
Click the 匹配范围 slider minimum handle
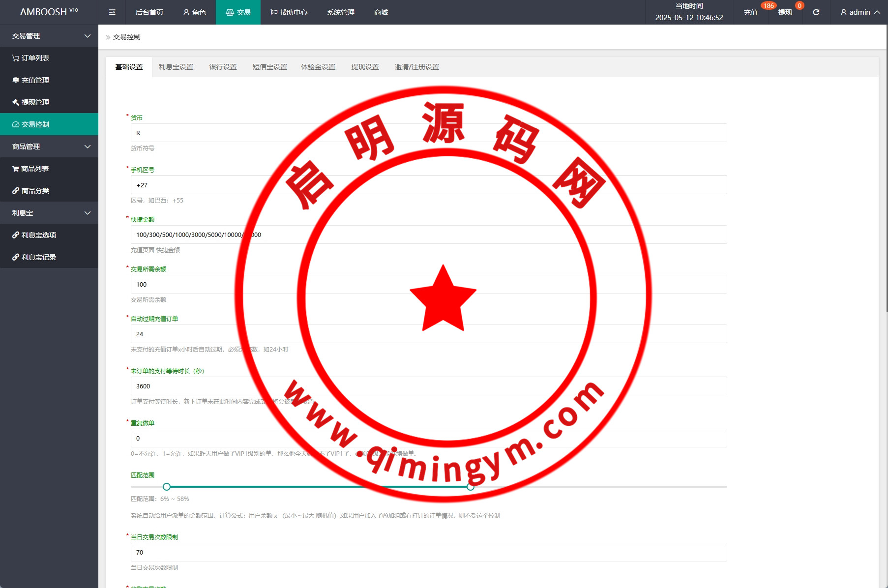(167, 487)
